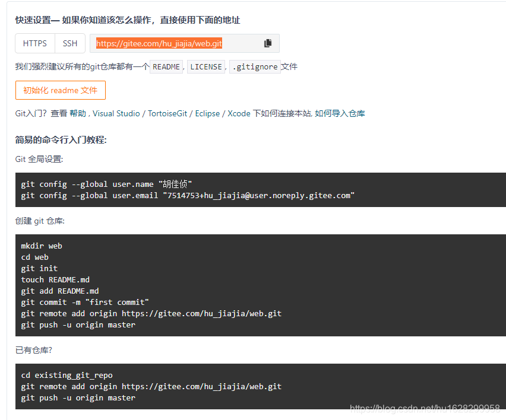The width and height of the screenshot is (506, 420).
Task: Open the Visual Studio connection guide link
Action: [116, 113]
